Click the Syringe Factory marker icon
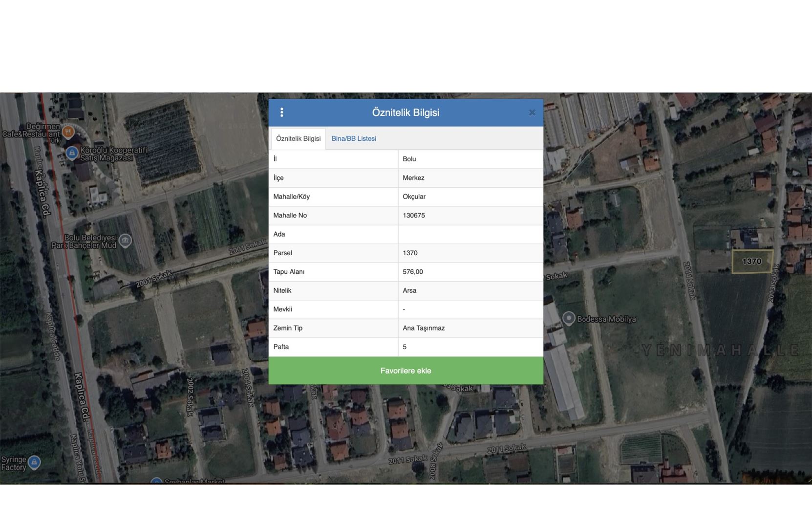Screen dimensions: 812x528 (34, 462)
